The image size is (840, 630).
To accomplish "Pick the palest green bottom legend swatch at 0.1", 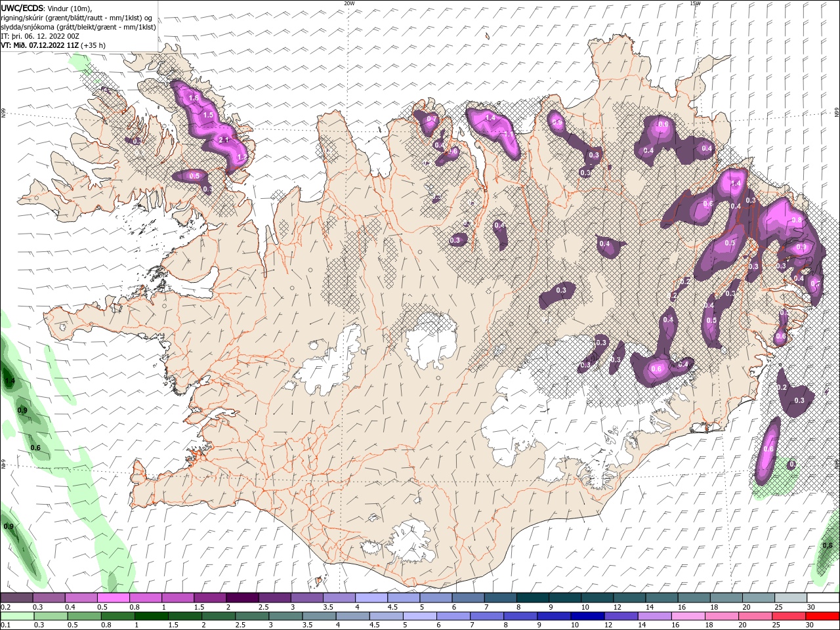I will pos(16,616).
